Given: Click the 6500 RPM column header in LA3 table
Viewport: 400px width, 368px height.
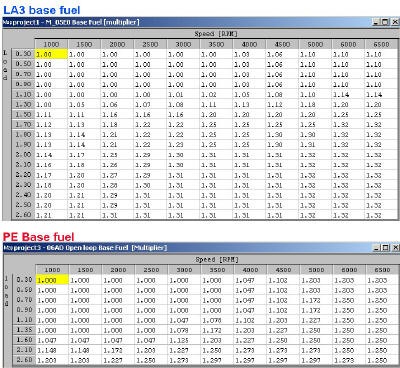Looking at the screenshot, I should [381, 44].
